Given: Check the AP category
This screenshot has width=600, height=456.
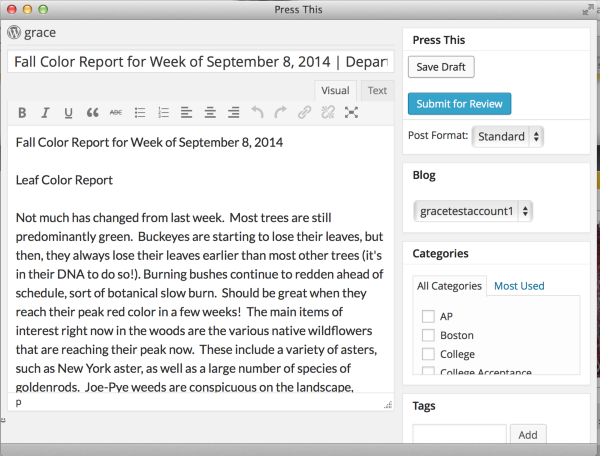Looking at the screenshot, I should pos(428,317).
